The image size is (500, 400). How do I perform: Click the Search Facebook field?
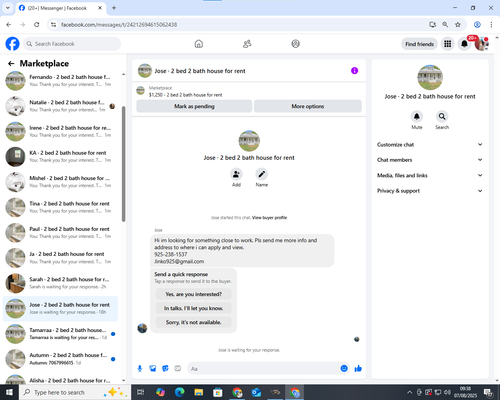tap(72, 44)
